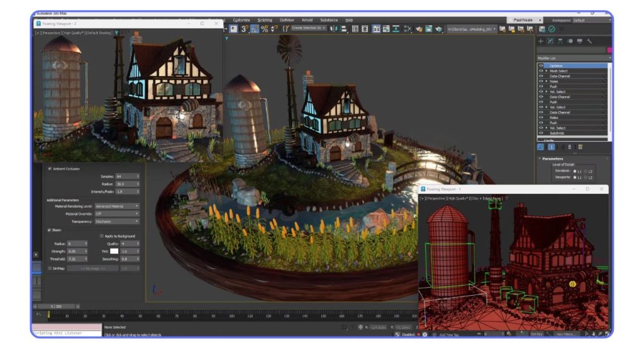This screenshot has height=348, width=644.
Task: Hide the Noise modifier with eye icon
Action: tap(541, 81)
